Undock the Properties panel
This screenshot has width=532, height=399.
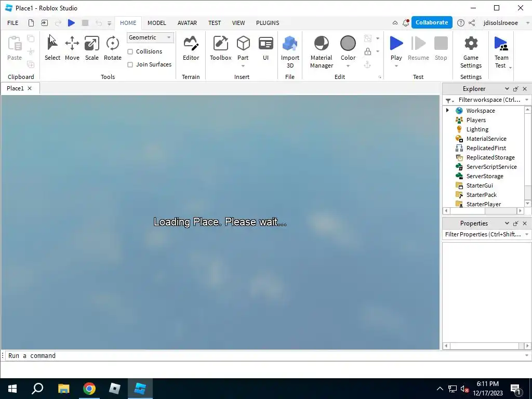(516, 223)
